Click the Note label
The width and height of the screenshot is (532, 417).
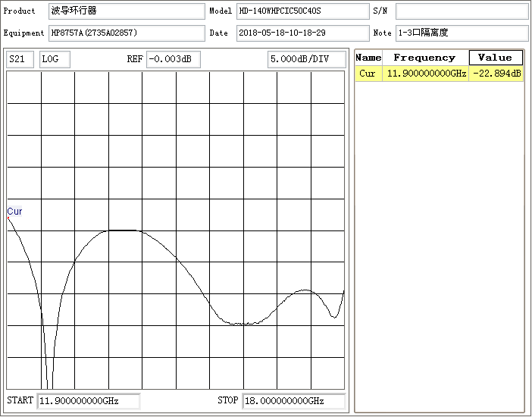tap(382, 33)
